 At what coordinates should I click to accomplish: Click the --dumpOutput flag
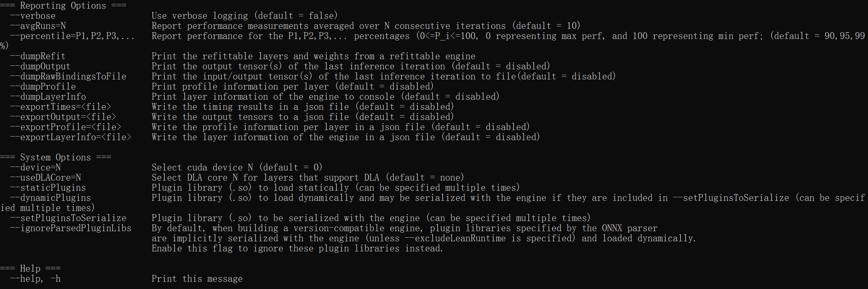tap(40, 66)
